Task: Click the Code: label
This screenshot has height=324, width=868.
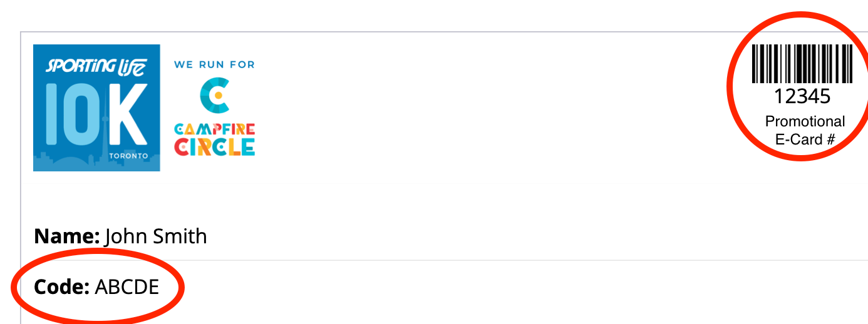Action: [62, 286]
